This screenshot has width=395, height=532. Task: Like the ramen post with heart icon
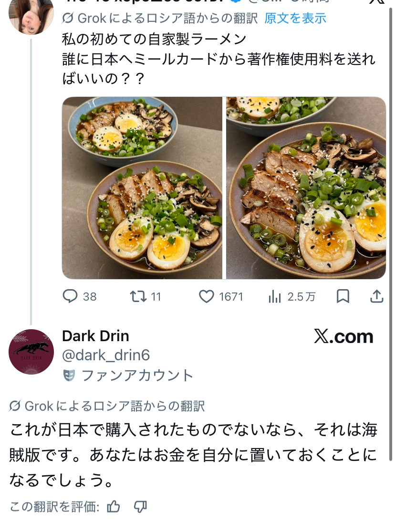(x=207, y=297)
